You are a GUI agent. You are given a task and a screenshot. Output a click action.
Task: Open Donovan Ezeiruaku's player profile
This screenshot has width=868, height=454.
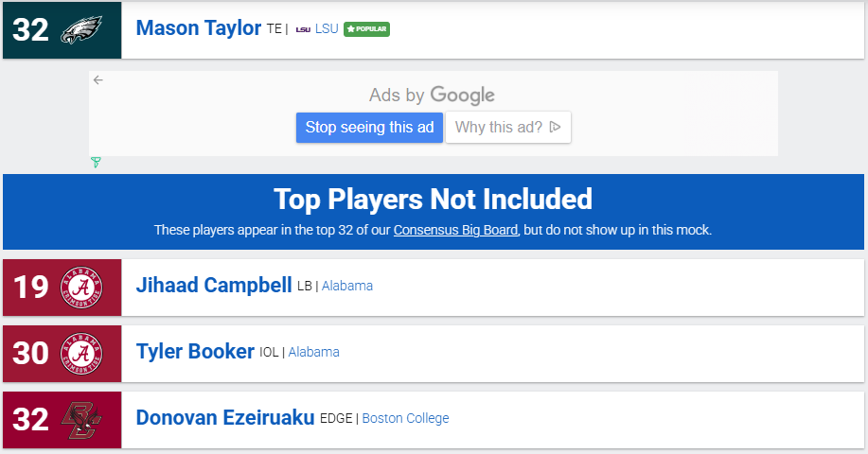pos(225,417)
